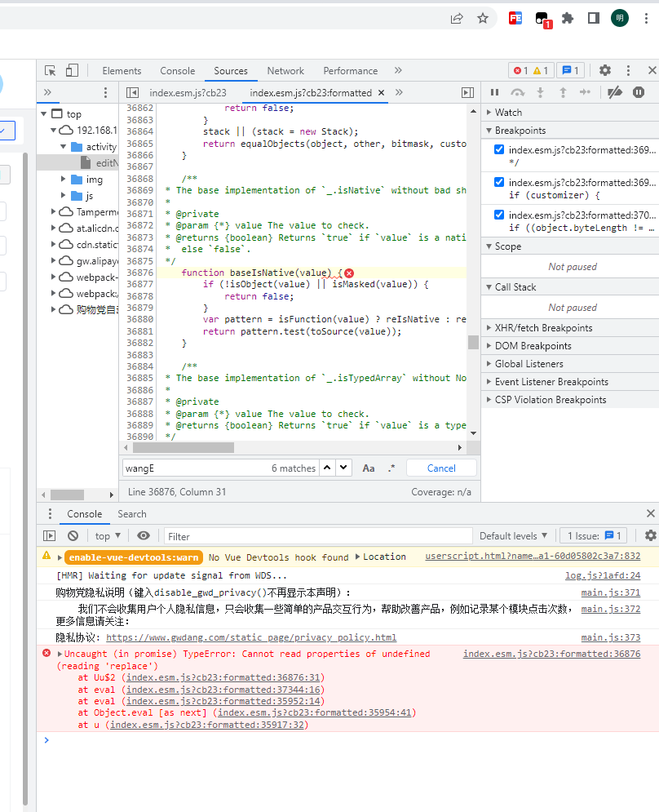Image resolution: width=659 pixels, height=812 pixels.
Task: Select the index.esm.js?cb23 file tab
Action: pyautogui.click(x=188, y=93)
